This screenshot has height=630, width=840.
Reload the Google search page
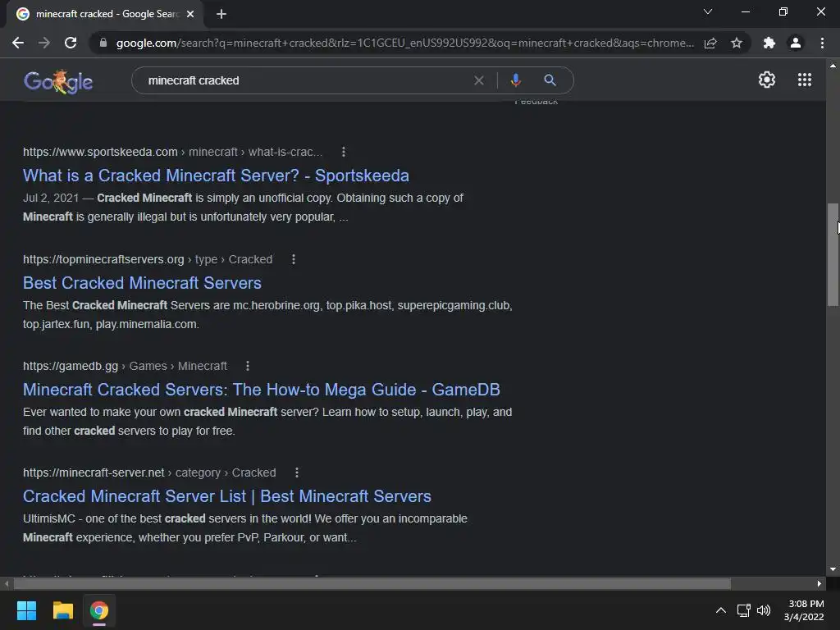coord(71,43)
